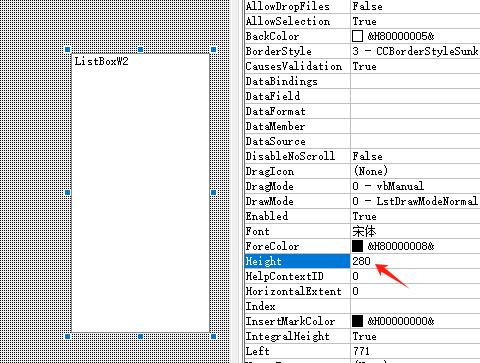The image size is (480, 363).
Task: Click the AllowSelection True value
Action: [x=364, y=21]
